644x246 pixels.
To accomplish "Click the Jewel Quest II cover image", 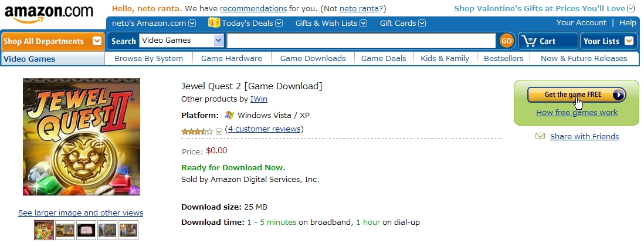I will pyautogui.click(x=82, y=137).
